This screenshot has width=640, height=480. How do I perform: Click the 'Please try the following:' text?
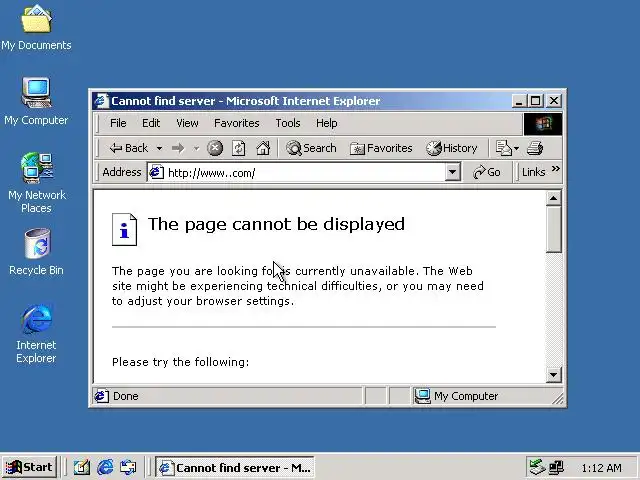click(x=180, y=362)
